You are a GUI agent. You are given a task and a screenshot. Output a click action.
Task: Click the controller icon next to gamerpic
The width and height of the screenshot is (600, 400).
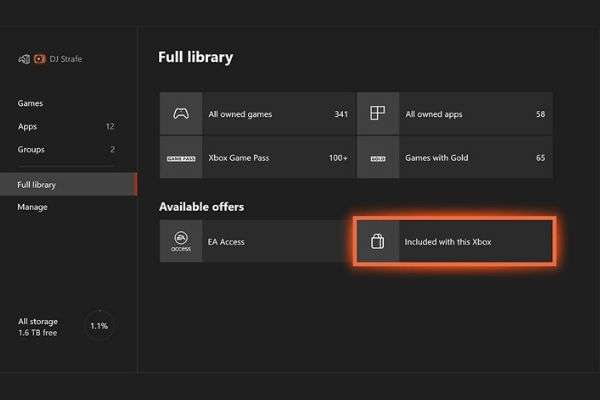(24, 59)
